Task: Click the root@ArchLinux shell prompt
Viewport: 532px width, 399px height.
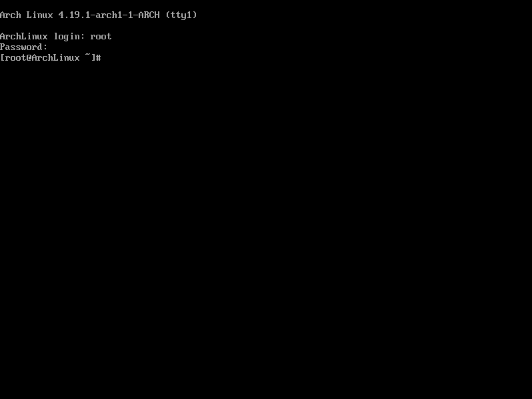Action: point(51,58)
